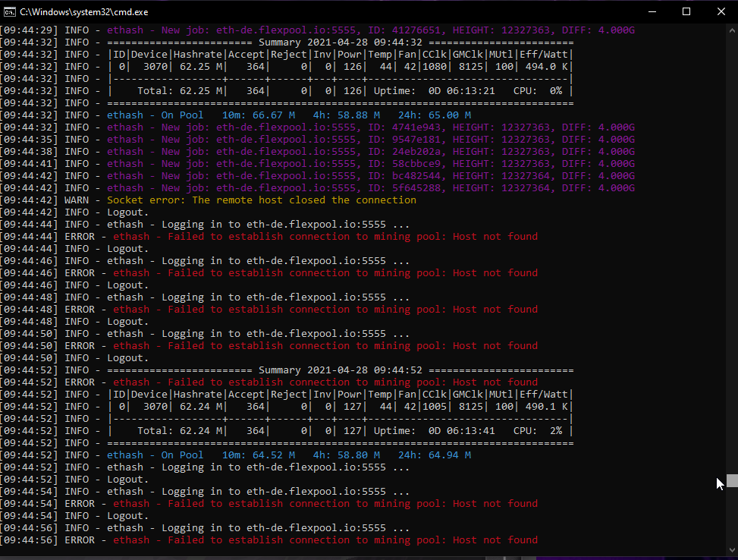This screenshot has width=738, height=560.
Task: Click 'Total: 62.25 M' in first summary
Action: point(180,91)
